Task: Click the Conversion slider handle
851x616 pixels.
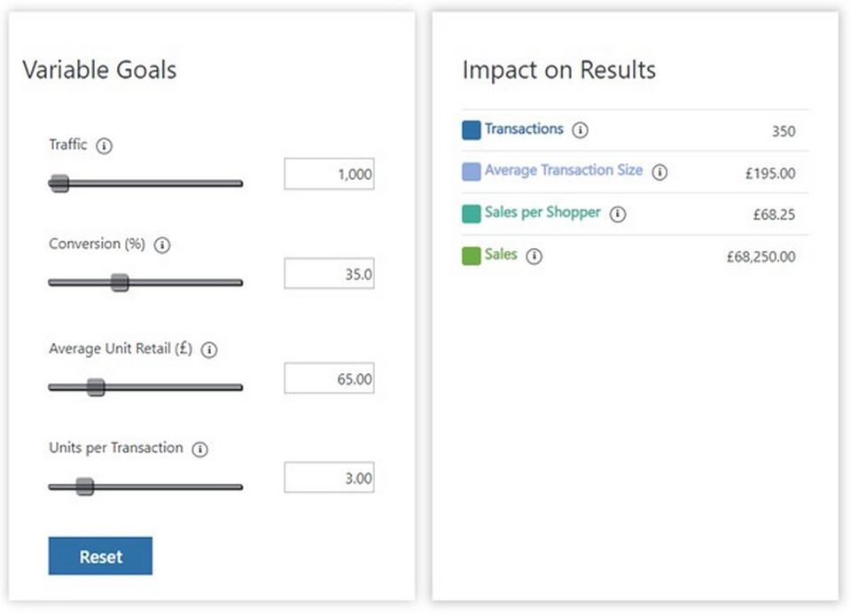Action: 121,282
